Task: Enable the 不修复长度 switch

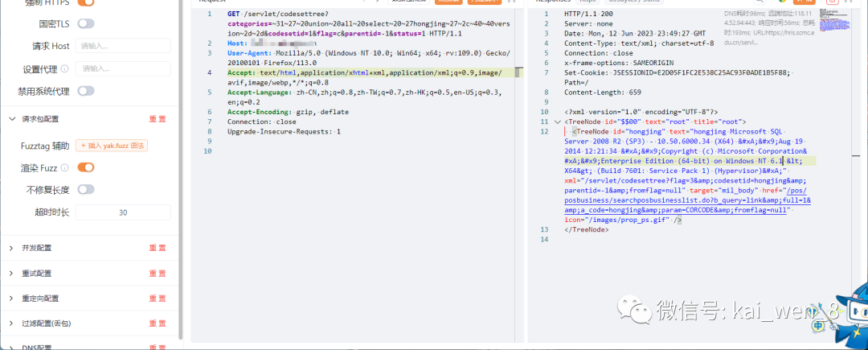Action: pyautogui.click(x=86, y=189)
